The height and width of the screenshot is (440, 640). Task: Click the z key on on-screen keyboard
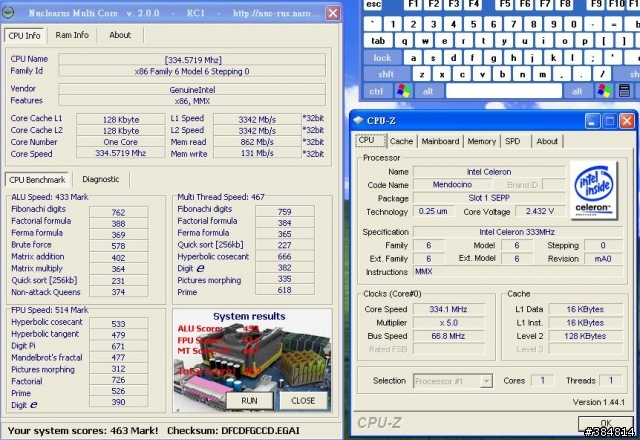[x=422, y=74]
